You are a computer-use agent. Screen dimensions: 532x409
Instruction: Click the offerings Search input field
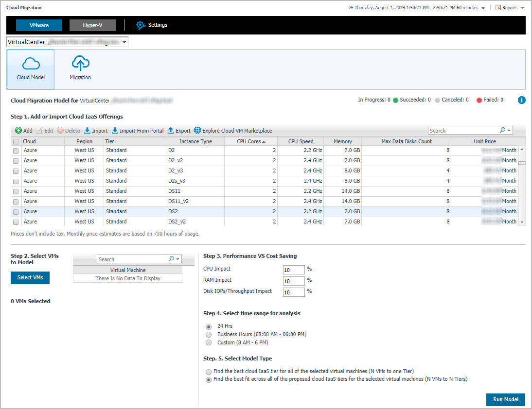pos(463,131)
